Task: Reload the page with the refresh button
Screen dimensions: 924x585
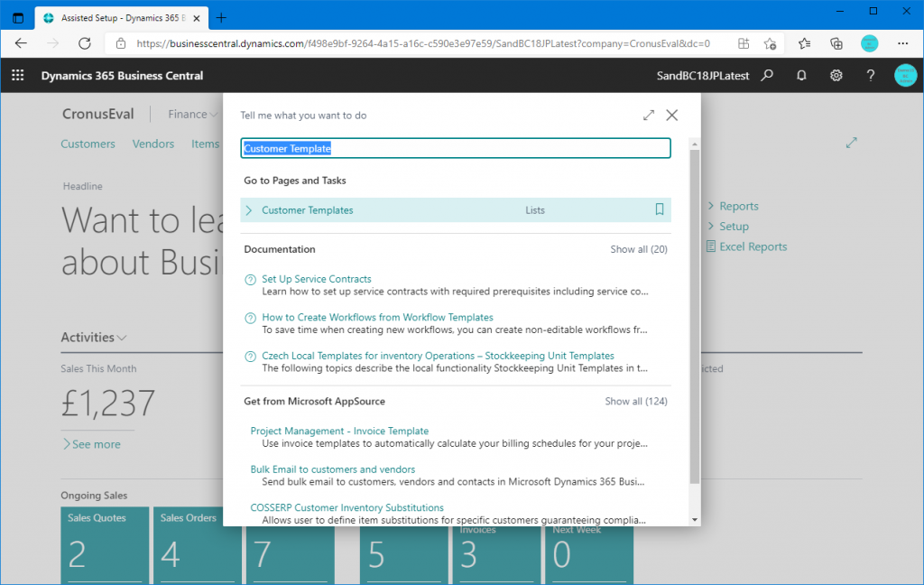Action: point(85,43)
